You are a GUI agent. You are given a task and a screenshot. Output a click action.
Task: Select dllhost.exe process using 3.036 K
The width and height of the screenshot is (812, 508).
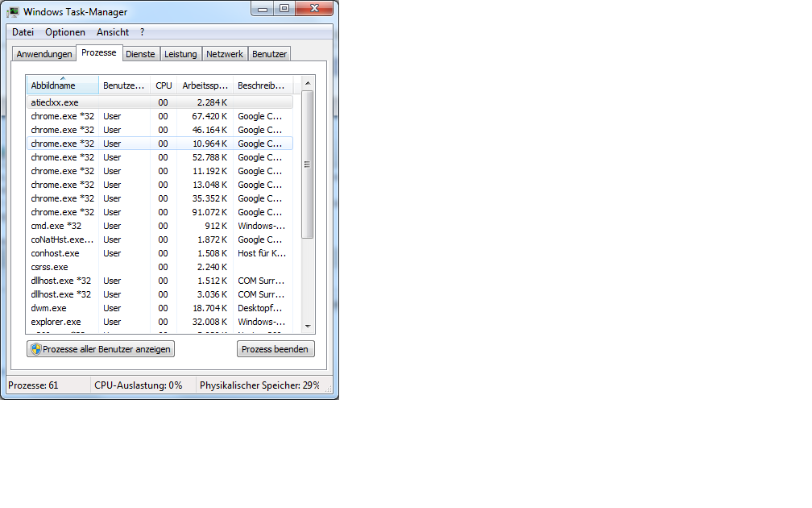click(x=159, y=294)
